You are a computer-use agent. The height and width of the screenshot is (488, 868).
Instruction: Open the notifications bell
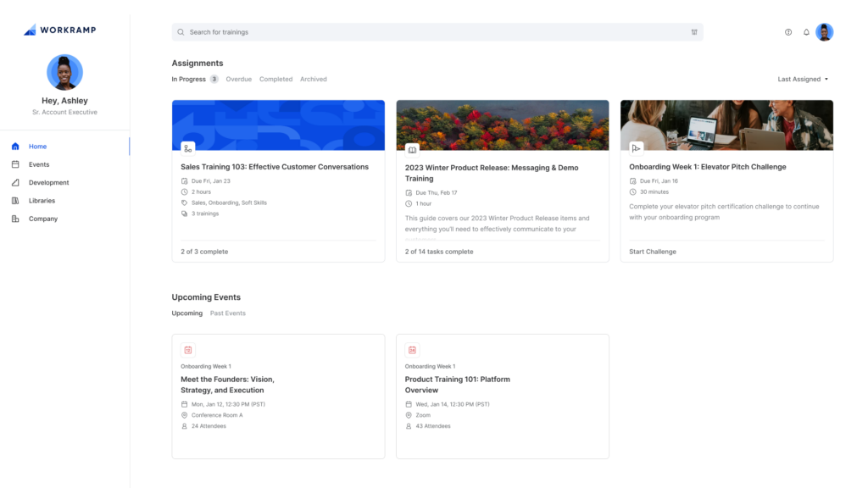click(x=807, y=32)
